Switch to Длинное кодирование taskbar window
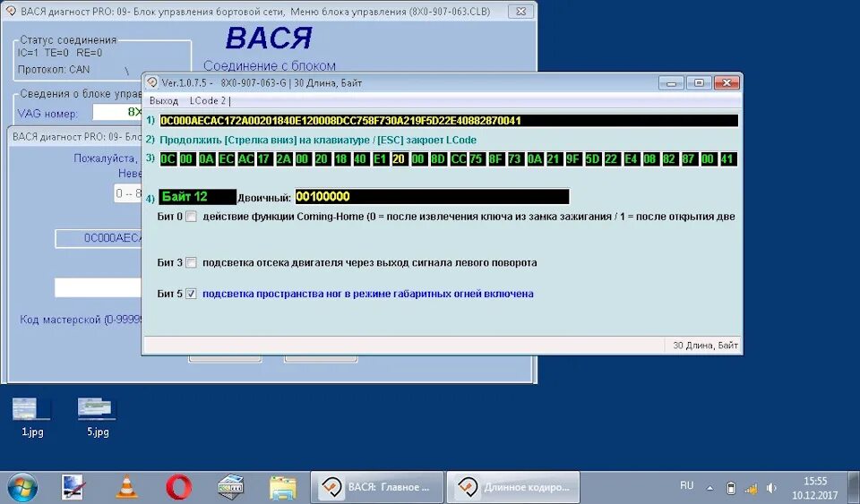Image resolution: width=860 pixels, height=504 pixels. [x=513, y=487]
